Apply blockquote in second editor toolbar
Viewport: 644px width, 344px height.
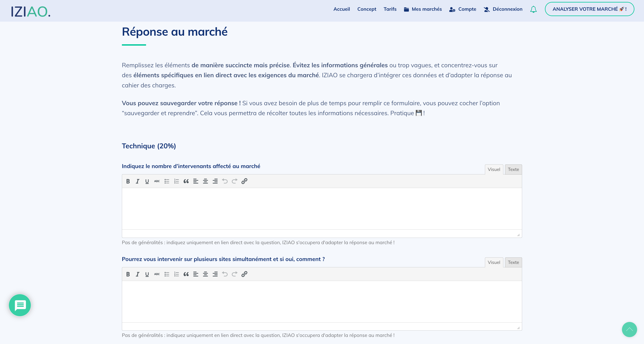[186, 274]
